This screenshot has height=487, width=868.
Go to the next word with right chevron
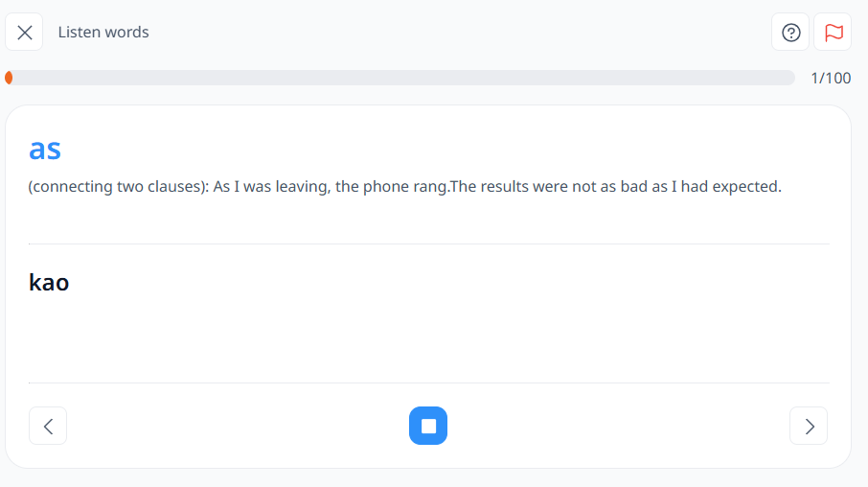[809, 426]
